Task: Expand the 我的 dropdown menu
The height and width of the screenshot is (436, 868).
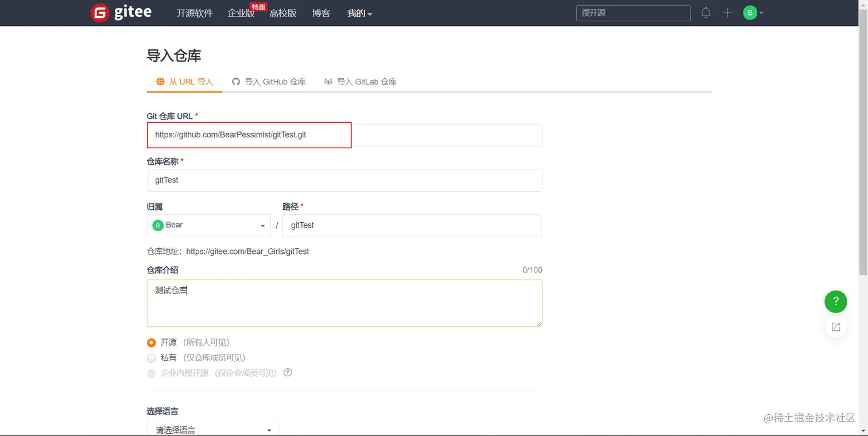Action: click(359, 13)
